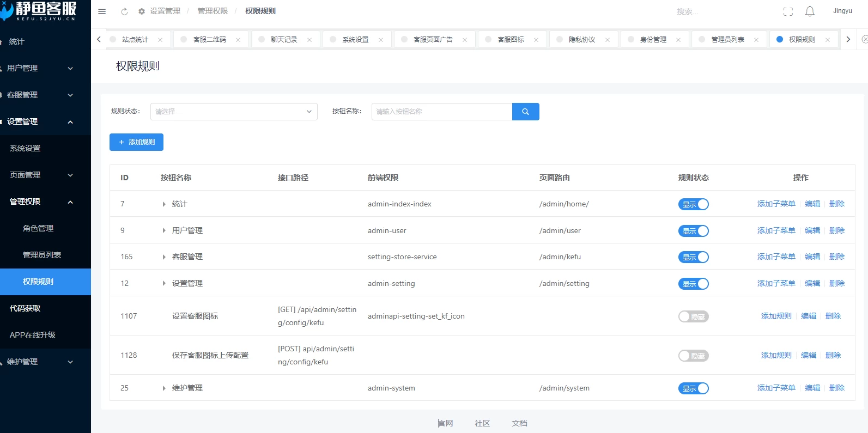The height and width of the screenshot is (433, 868).
Task: Click the hamburger menu collapse icon
Action: tap(102, 11)
